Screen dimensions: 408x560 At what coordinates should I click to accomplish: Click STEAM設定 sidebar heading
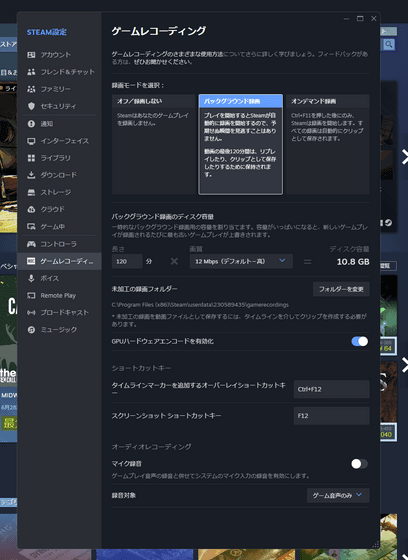point(46,32)
